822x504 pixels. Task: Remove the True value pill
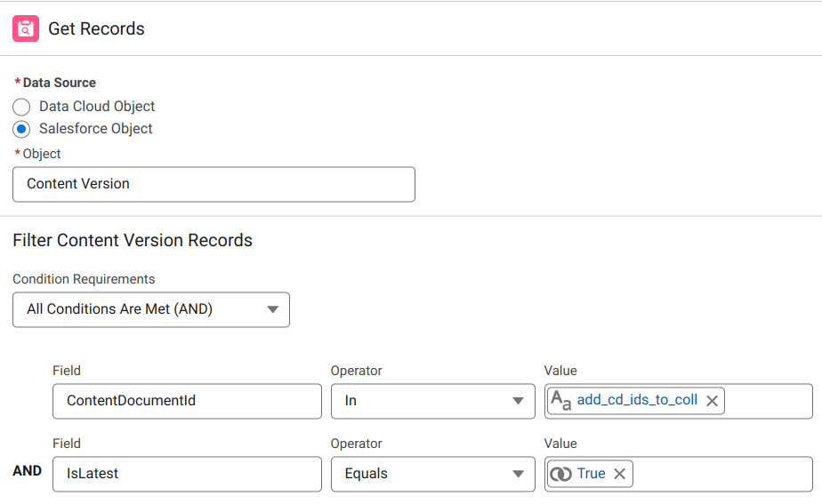coord(619,474)
